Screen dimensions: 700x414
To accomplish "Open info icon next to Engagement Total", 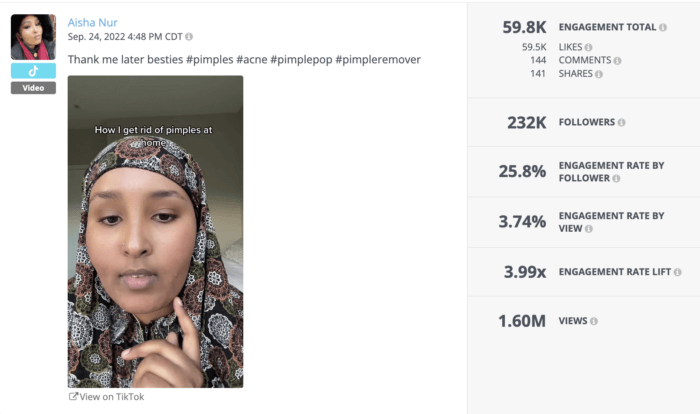I will [x=664, y=28].
